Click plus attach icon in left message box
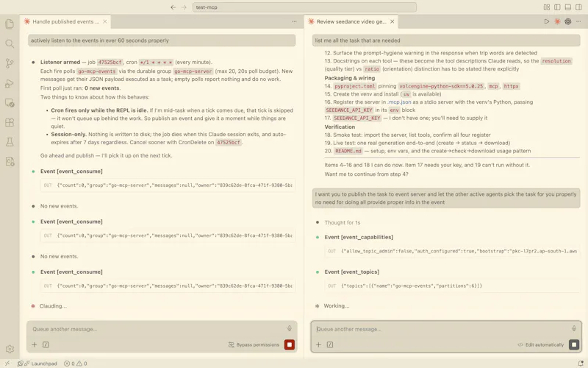The width and height of the screenshot is (588, 368). [34, 344]
